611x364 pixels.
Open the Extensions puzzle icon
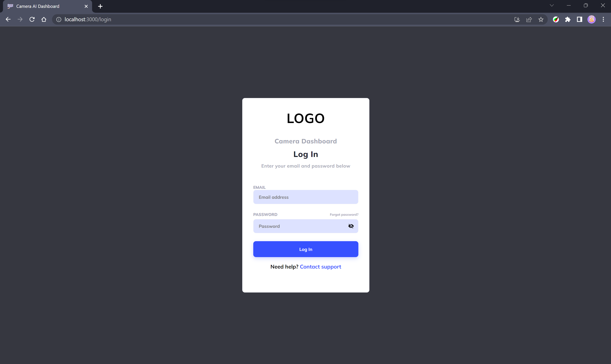pos(567,19)
